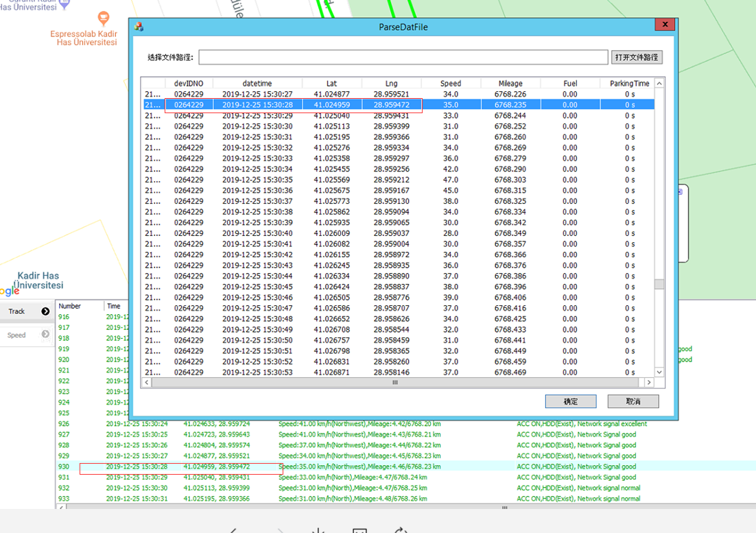
Task: Click the table's scroll-left arrow
Action: coord(147,383)
